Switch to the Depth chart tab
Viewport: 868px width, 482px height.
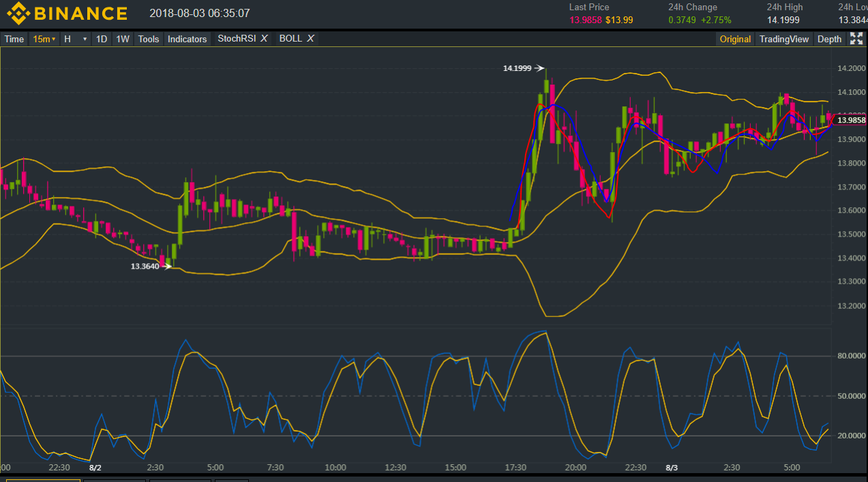pos(830,39)
